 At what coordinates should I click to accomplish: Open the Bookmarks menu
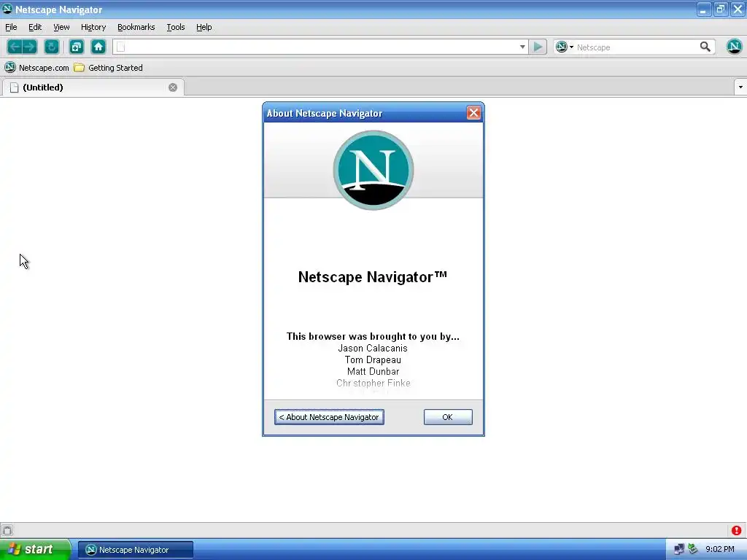coord(136,27)
